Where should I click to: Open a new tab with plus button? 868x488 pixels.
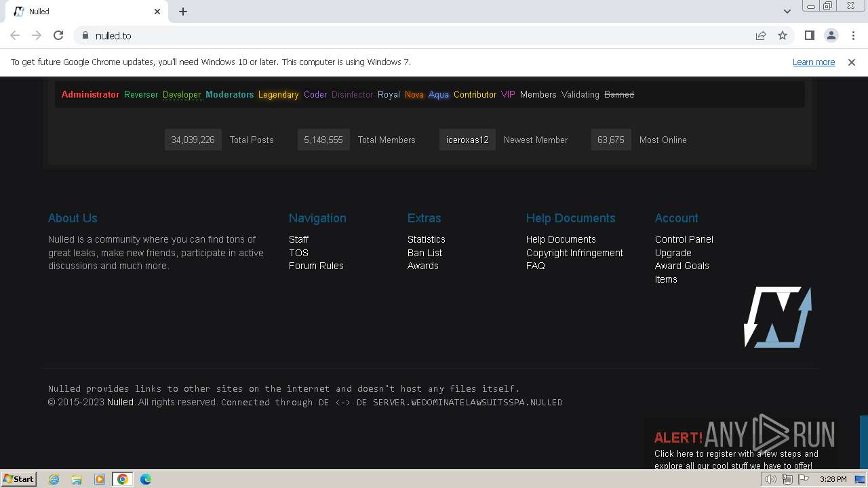183,12
